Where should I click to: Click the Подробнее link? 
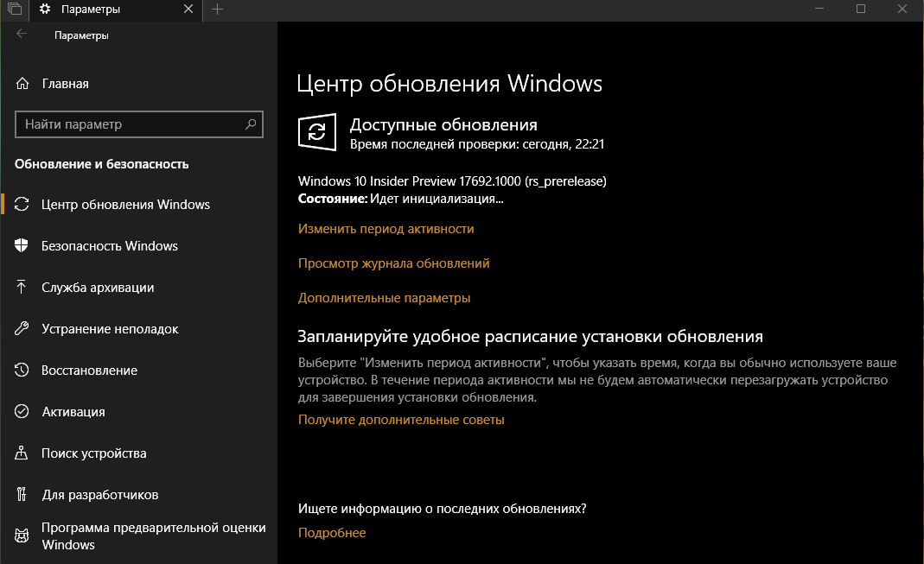[x=332, y=533]
